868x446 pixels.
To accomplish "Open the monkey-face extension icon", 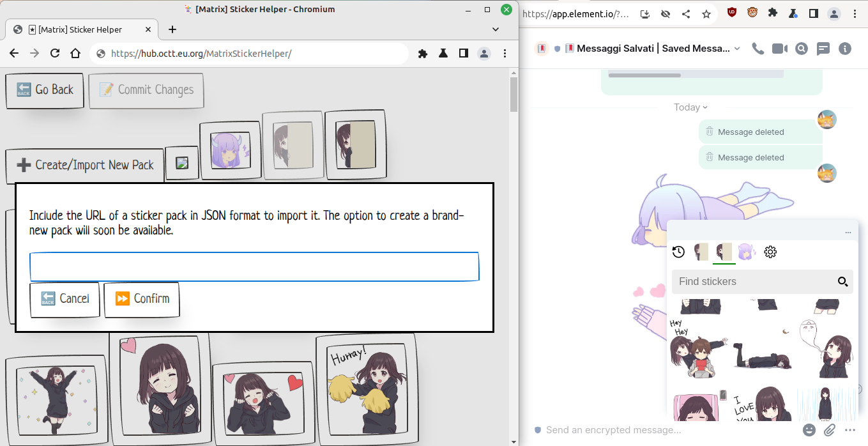I will (x=752, y=13).
